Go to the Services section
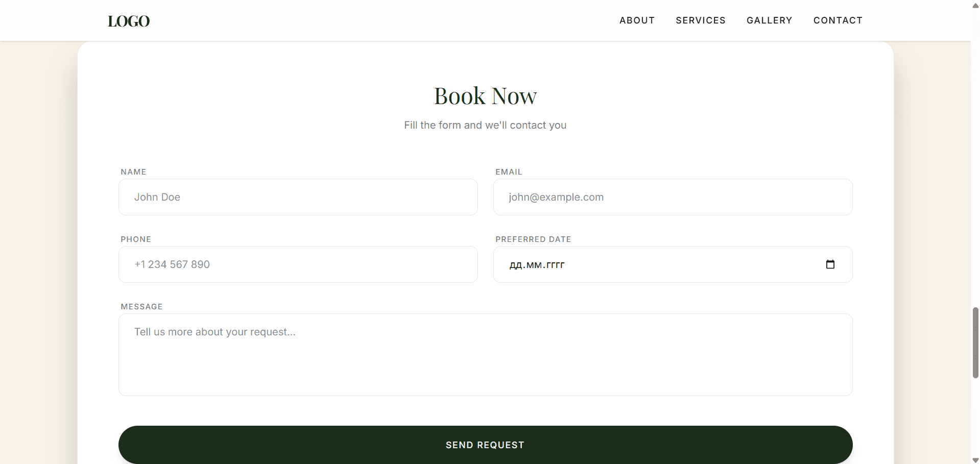The image size is (980, 464). coord(700,20)
